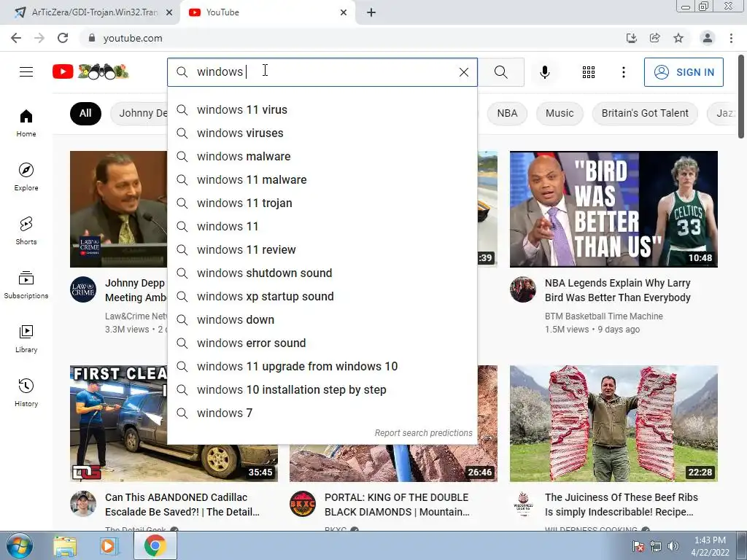The image size is (747, 560).
Task: Select suggestion "windows 11 review"
Action: coord(322,249)
